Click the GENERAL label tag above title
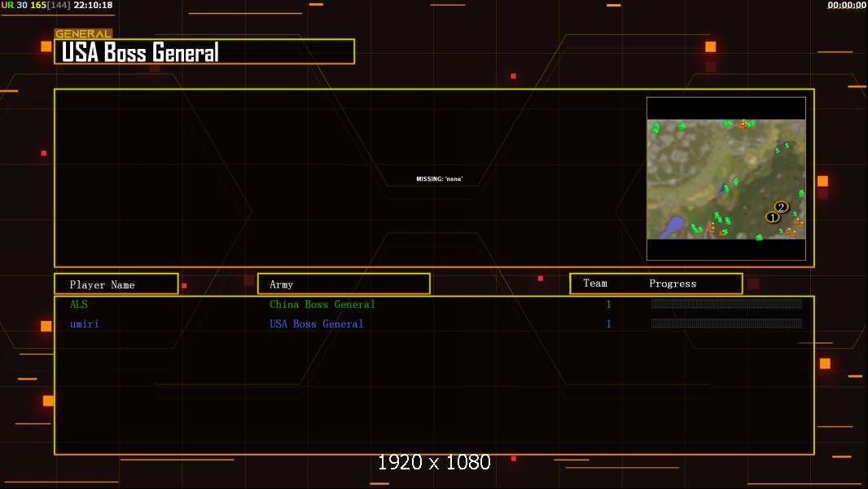Viewport: 868px width, 489px height. click(83, 33)
